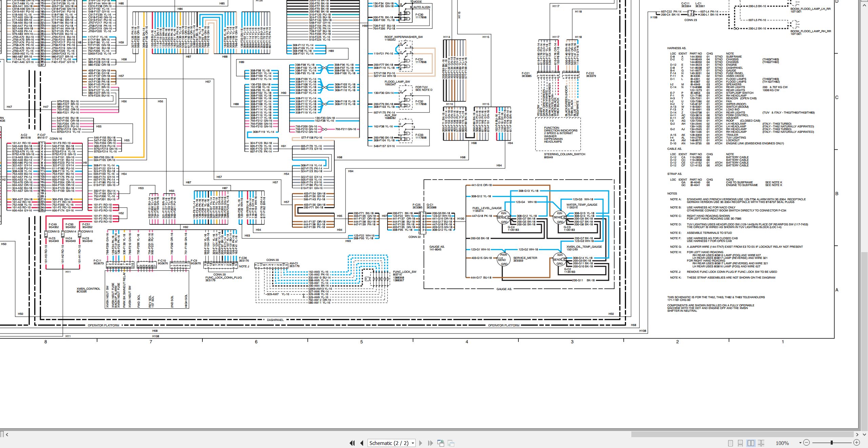Click the NOTE K: label
Screen dimensions: 868x448
pyautogui.click(x=675, y=278)
